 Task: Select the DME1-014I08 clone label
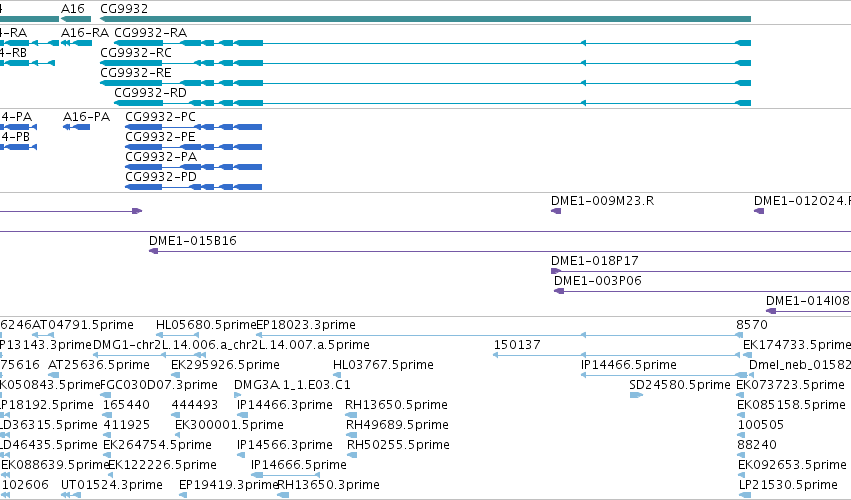[808, 301]
